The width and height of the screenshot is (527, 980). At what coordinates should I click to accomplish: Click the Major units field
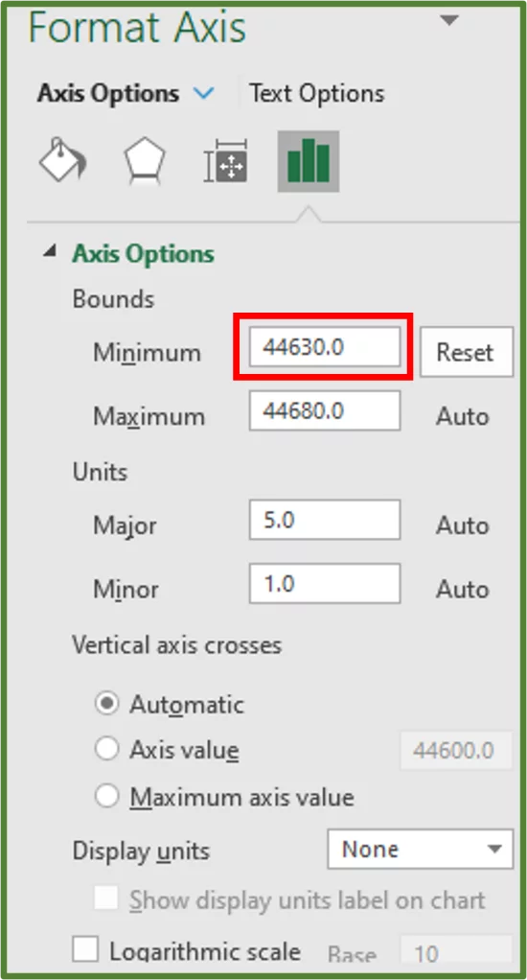point(325,520)
